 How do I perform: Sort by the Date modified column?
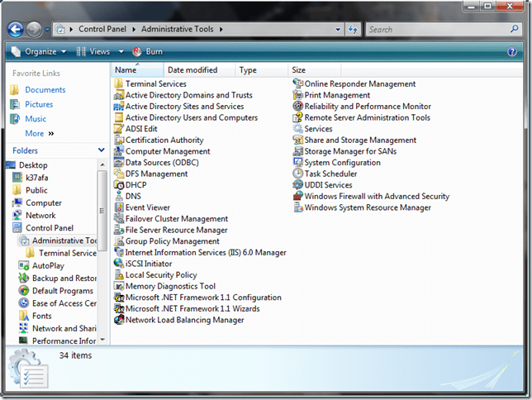[x=192, y=70]
